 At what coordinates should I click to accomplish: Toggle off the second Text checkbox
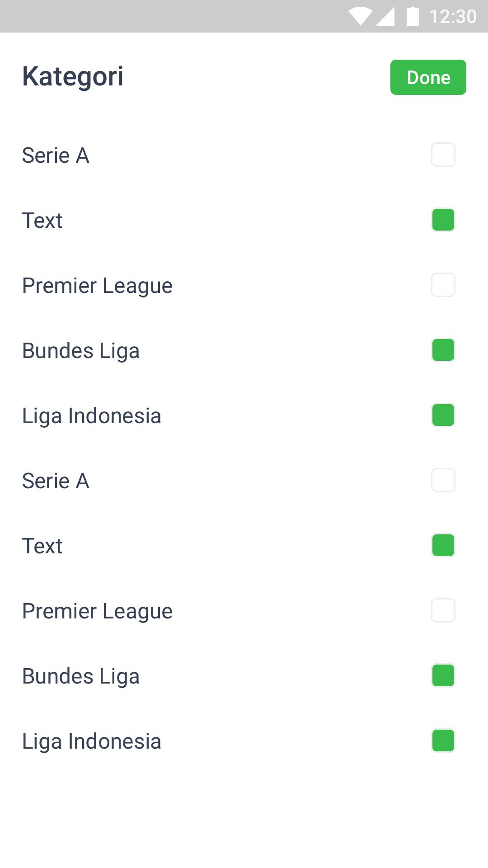coord(443,546)
